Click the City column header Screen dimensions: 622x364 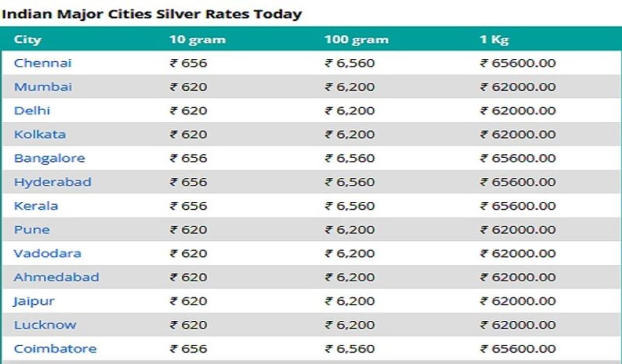[x=27, y=39]
